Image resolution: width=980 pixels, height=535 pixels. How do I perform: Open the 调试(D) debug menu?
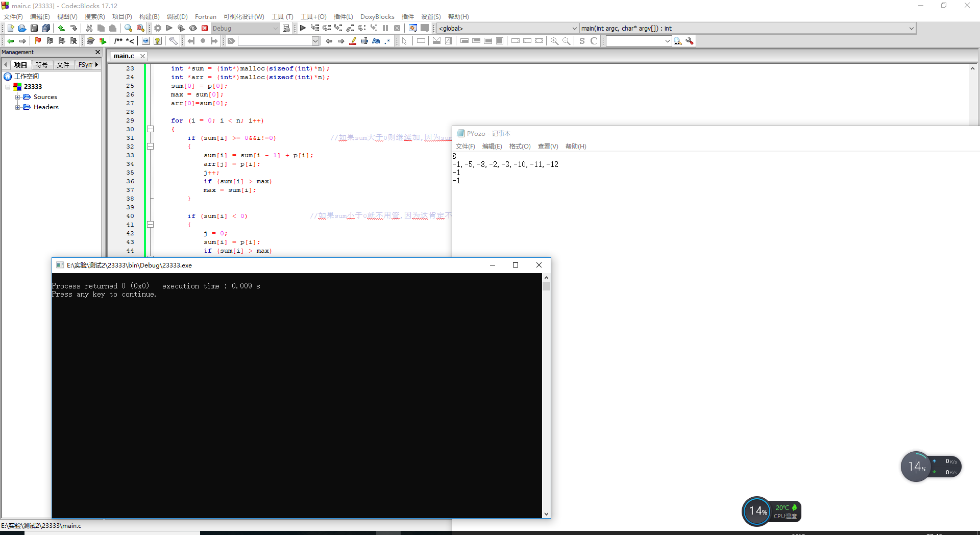click(x=177, y=17)
